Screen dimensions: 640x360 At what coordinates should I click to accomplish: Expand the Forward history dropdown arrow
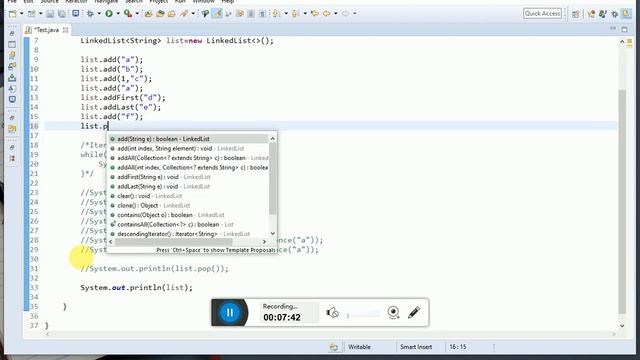pos(355,13)
